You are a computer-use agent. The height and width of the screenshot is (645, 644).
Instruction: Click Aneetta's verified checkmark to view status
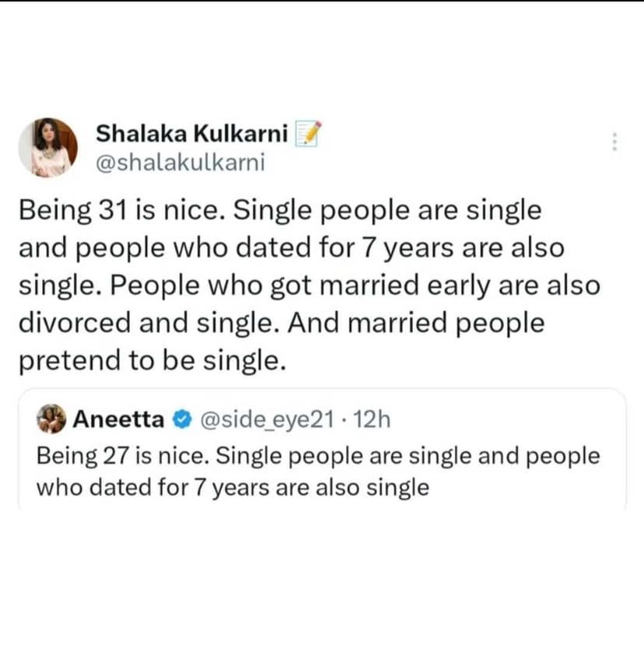180,419
